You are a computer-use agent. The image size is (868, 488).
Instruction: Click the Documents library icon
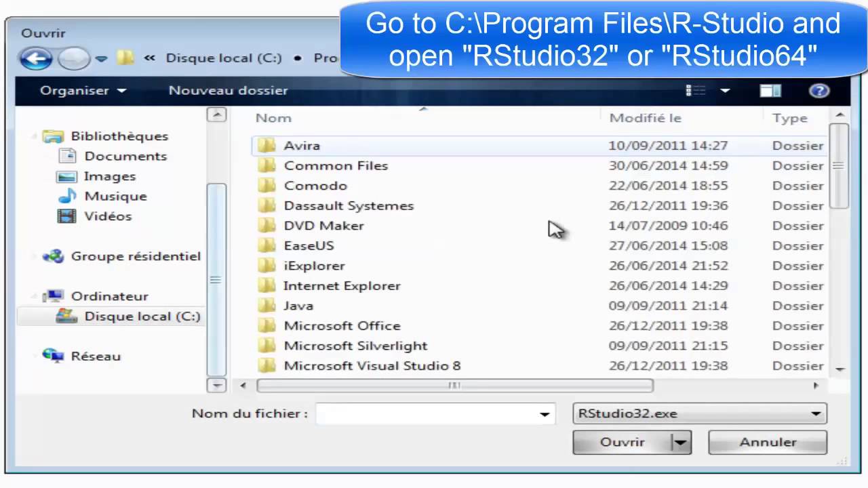coord(67,156)
